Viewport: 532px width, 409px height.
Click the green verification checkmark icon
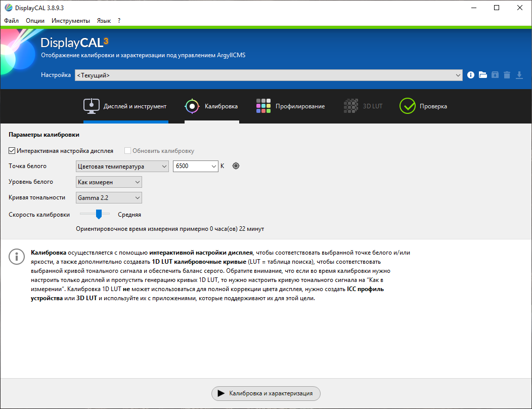tap(408, 106)
